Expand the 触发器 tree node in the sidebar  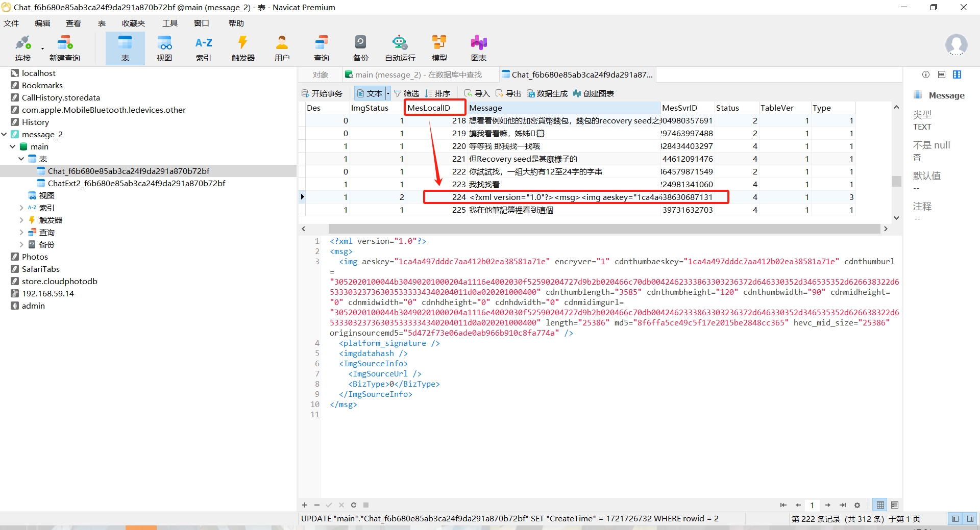pos(21,220)
